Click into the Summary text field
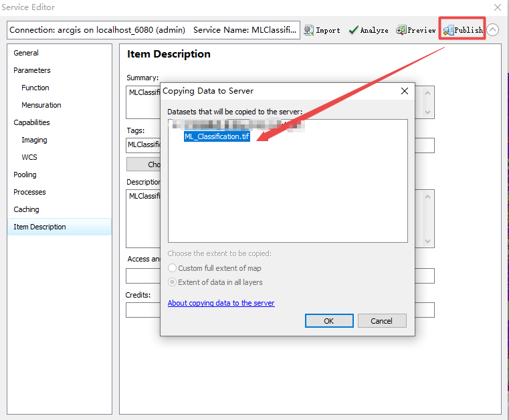The height and width of the screenshot is (420, 509). [x=143, y=102]
